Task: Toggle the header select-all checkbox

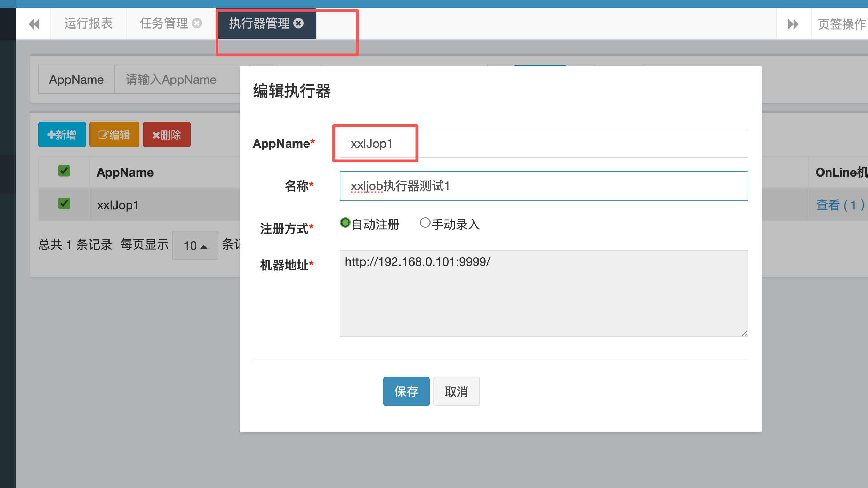Action: [64, 171]
